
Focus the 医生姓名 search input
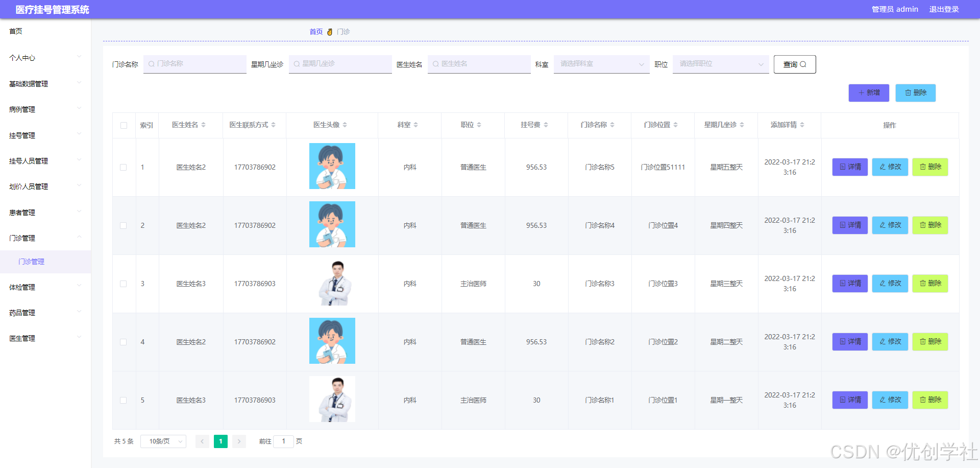pyautogui.click(x=479, y=64)
